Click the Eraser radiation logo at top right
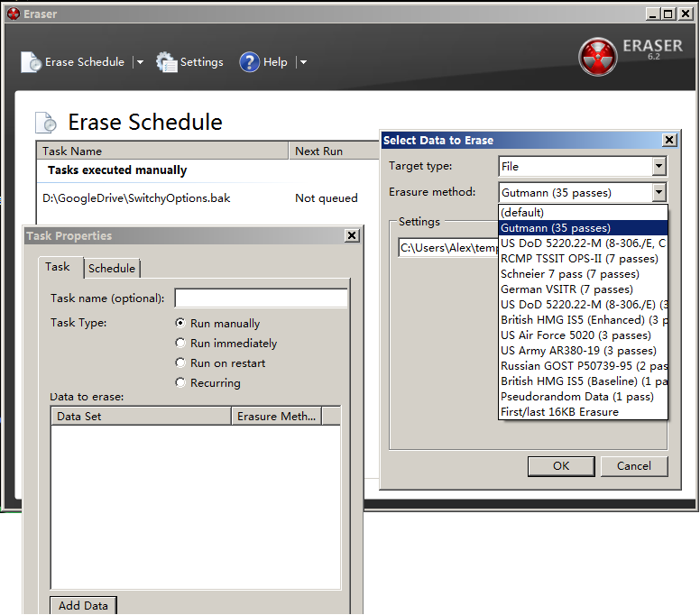Screen dimensions: 700x615 pos(598,57)
